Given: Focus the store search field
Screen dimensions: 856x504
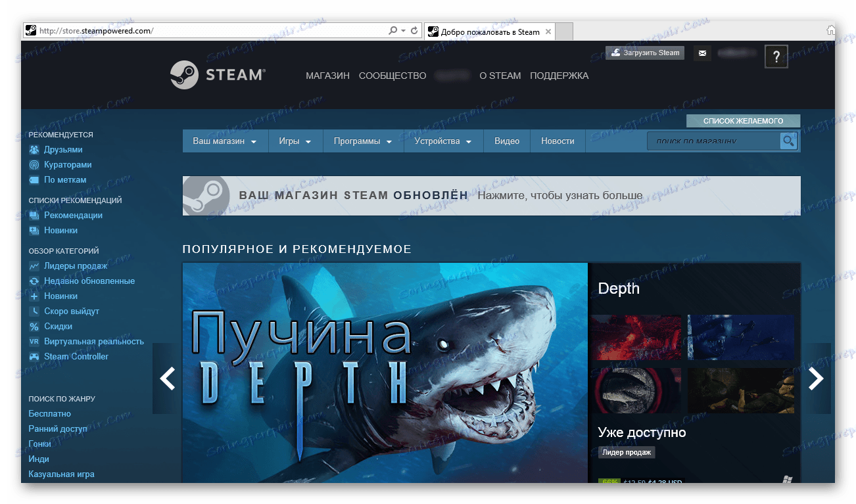Looking at the screenshot, I should pyautogui.click(x=713, y=141).
